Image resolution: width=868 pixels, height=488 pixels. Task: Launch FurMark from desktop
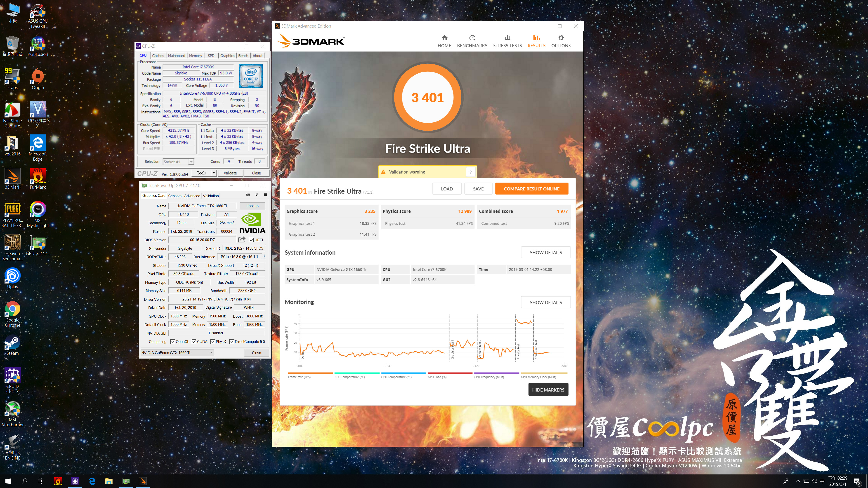tap(38, 178)
